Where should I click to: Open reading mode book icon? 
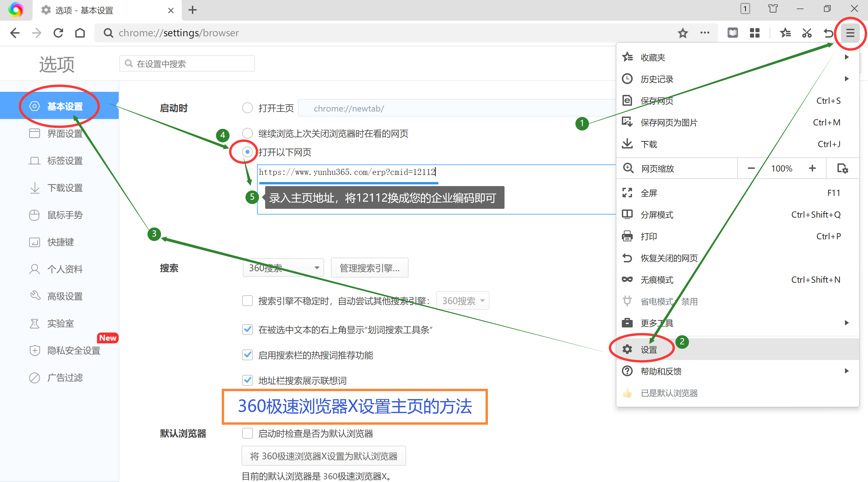click(733, 33)
